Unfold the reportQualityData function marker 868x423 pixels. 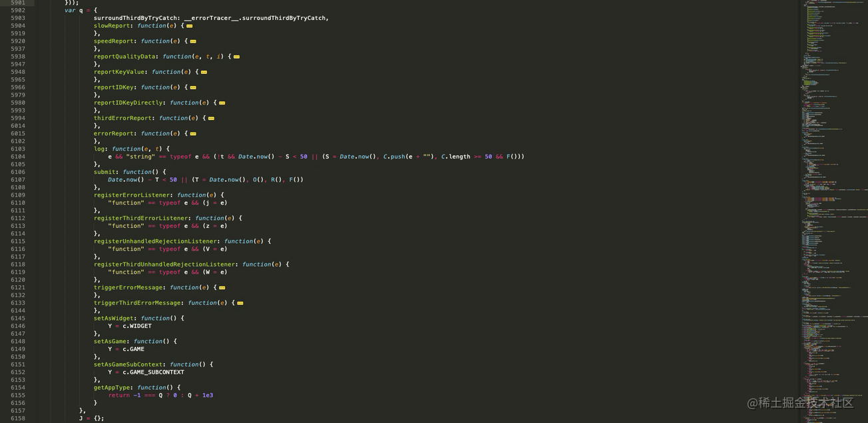(x=236, y=57)
